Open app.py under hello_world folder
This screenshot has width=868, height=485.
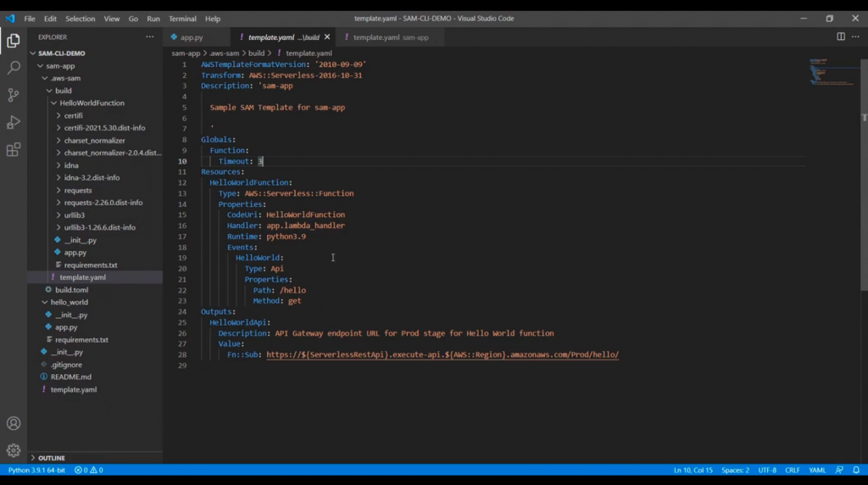95,327
